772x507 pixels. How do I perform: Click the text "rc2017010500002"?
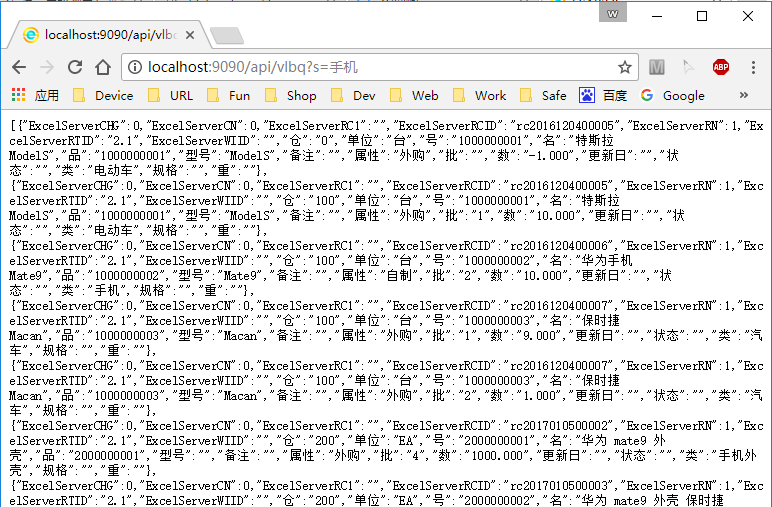562,426
